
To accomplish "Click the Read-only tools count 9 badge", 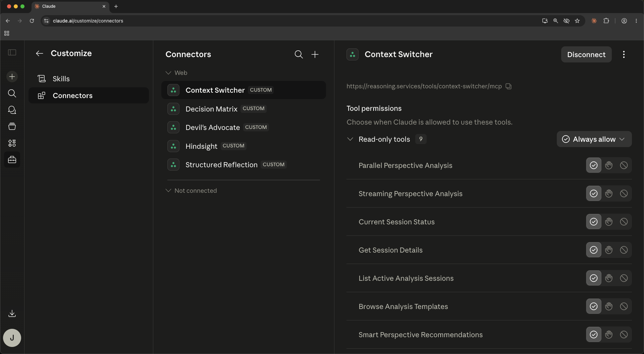I will pos(421,139).
